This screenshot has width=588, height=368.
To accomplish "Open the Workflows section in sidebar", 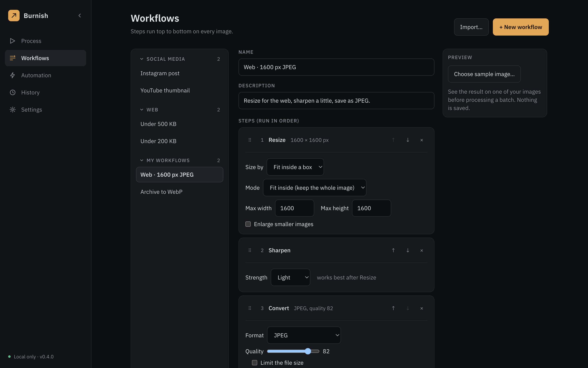I will click(x=46, y=58).
